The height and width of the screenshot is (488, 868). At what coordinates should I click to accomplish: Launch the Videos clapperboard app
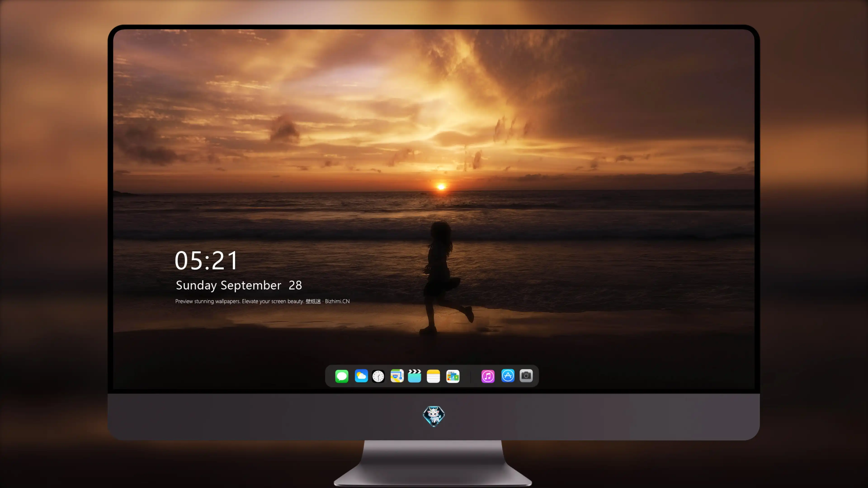coord(415,376)
